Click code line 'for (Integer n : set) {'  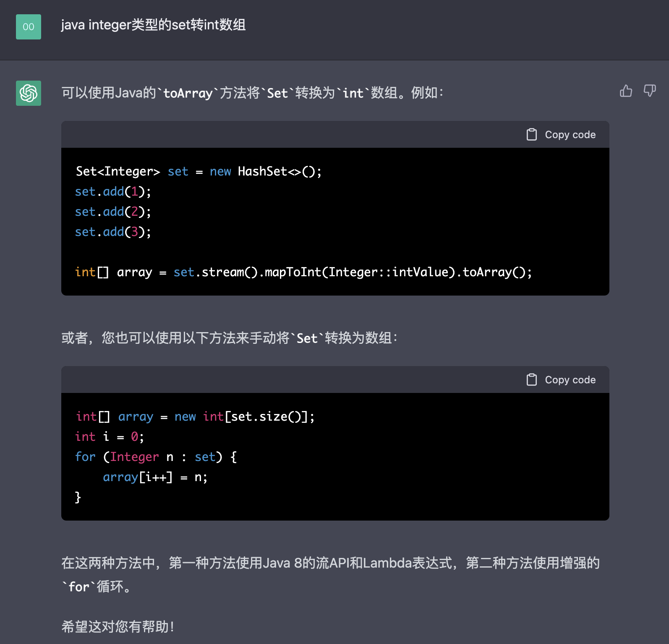pos(156,457)
